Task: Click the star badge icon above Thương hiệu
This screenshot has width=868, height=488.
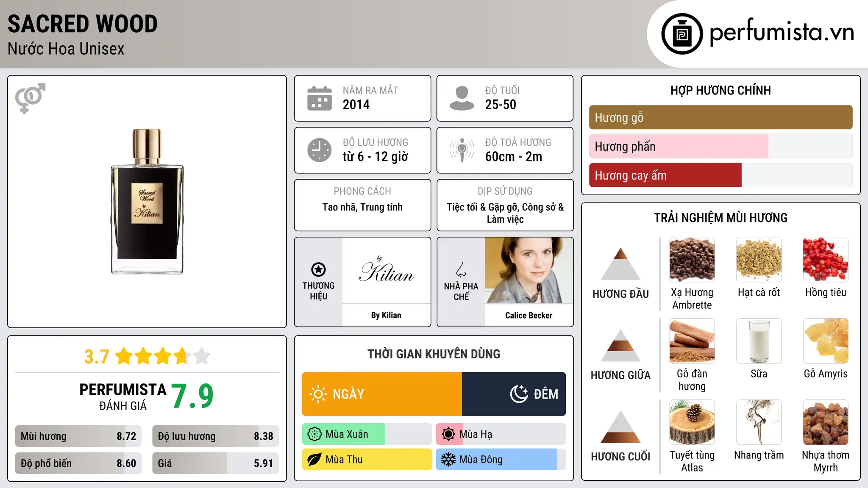Action: (x=318, y=269)
